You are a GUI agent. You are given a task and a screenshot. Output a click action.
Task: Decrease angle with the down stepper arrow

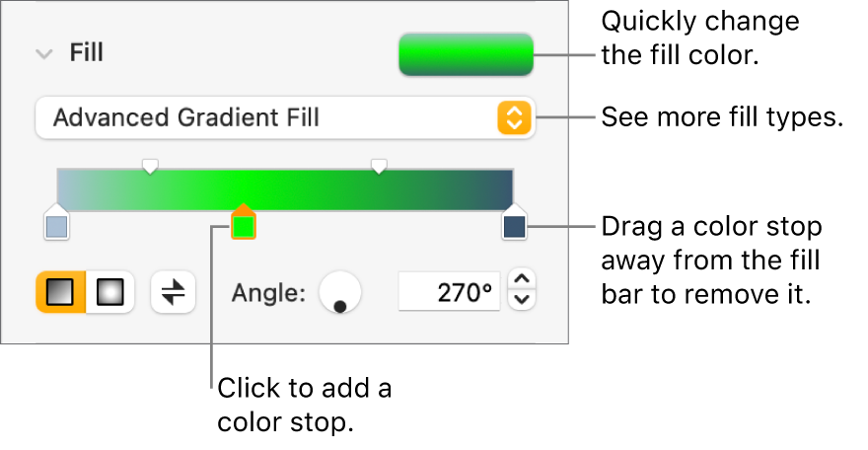tap(524, 301)
